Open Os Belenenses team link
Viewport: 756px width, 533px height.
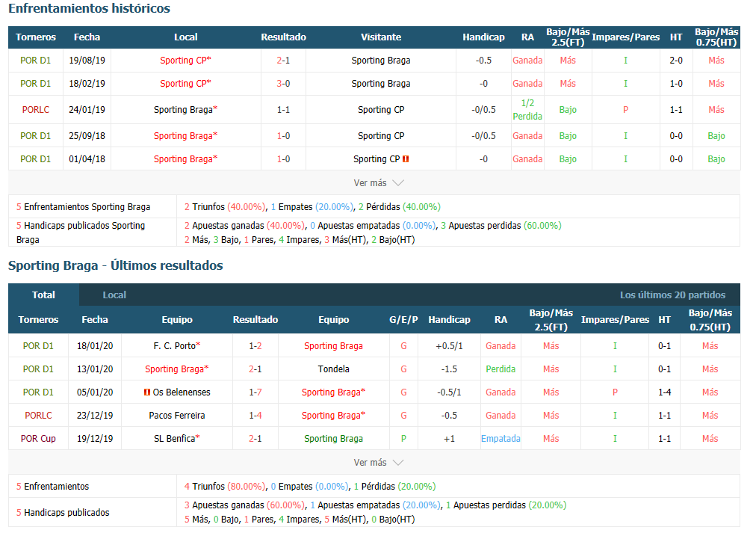pos(182,392)
